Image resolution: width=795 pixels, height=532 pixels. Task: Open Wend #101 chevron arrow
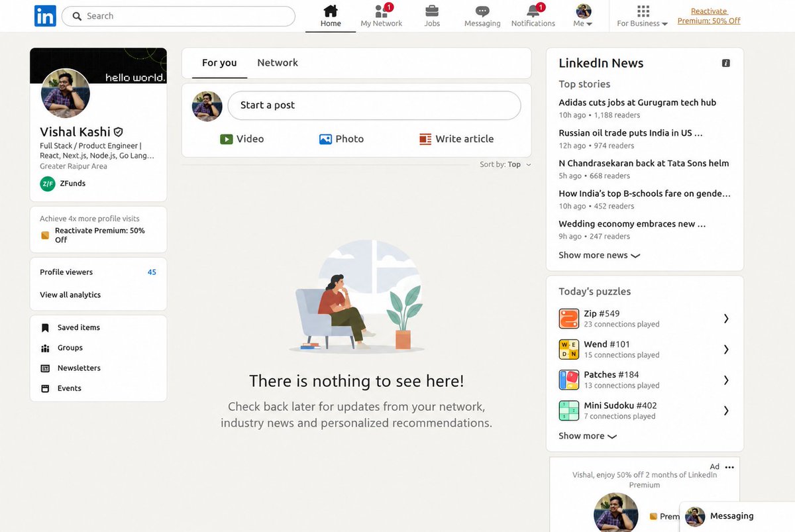coord(726,349)
